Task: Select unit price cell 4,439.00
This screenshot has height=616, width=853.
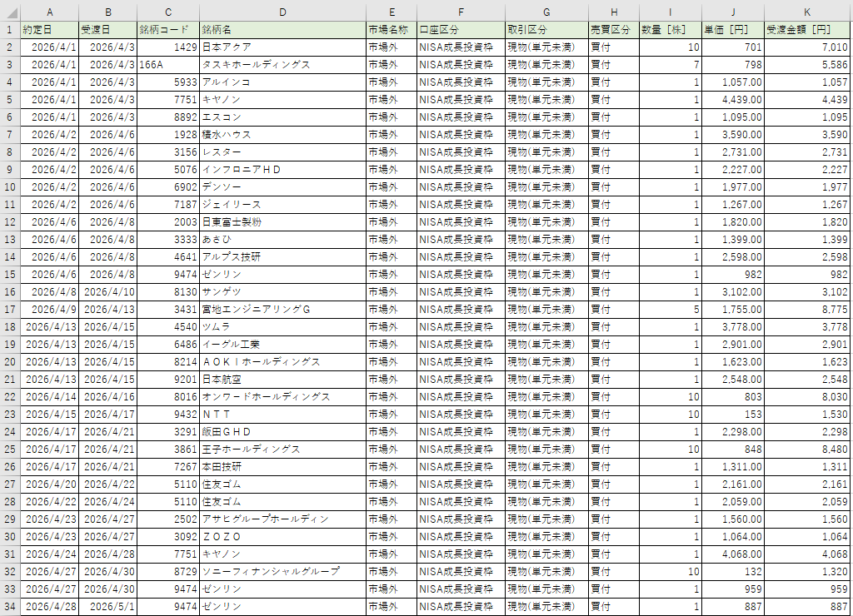Action: 733,100
